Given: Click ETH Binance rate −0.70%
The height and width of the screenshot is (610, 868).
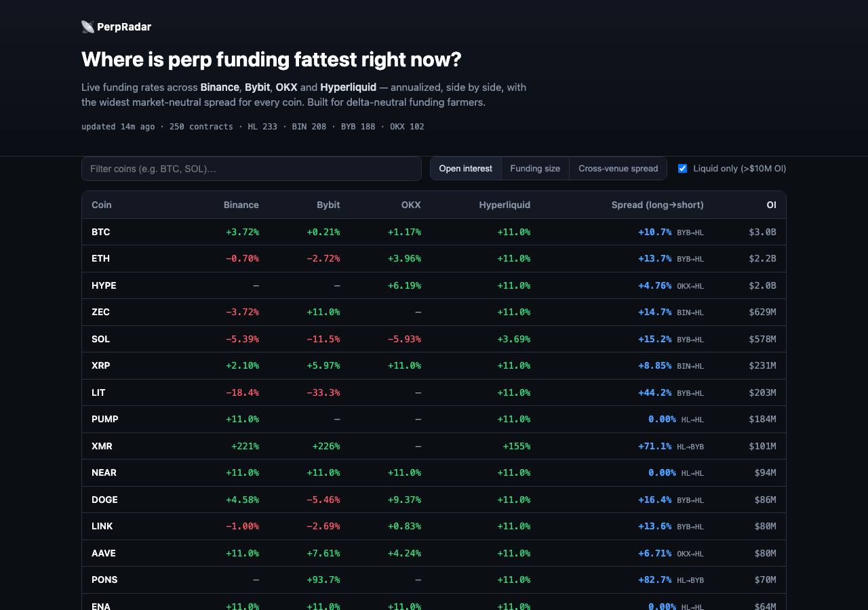Looking at the screenshot, I should click(242, 258).
